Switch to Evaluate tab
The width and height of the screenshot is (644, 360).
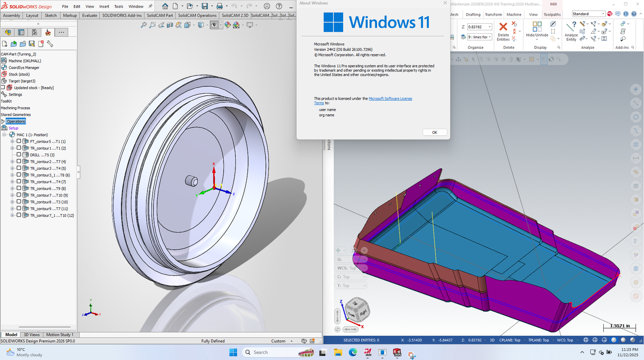90,16
